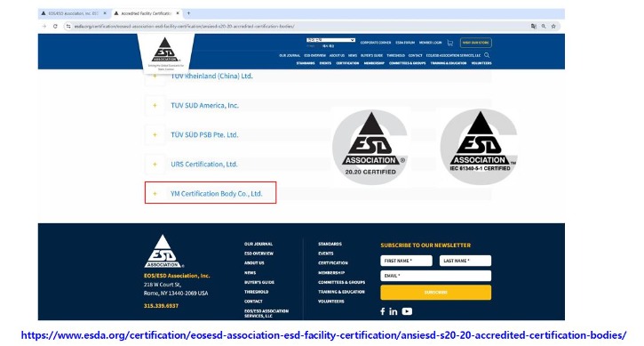
Task: Open the language select dropdown in header
Action: [330, 40]
